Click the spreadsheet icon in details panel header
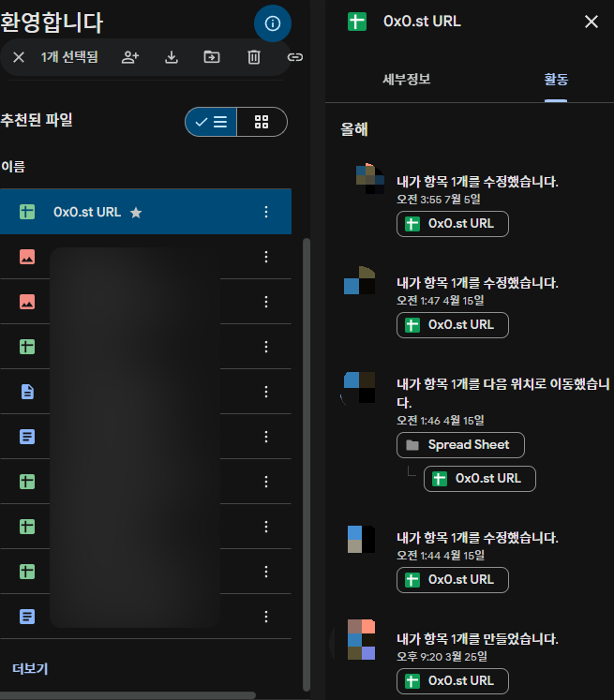 click(357, 22)
